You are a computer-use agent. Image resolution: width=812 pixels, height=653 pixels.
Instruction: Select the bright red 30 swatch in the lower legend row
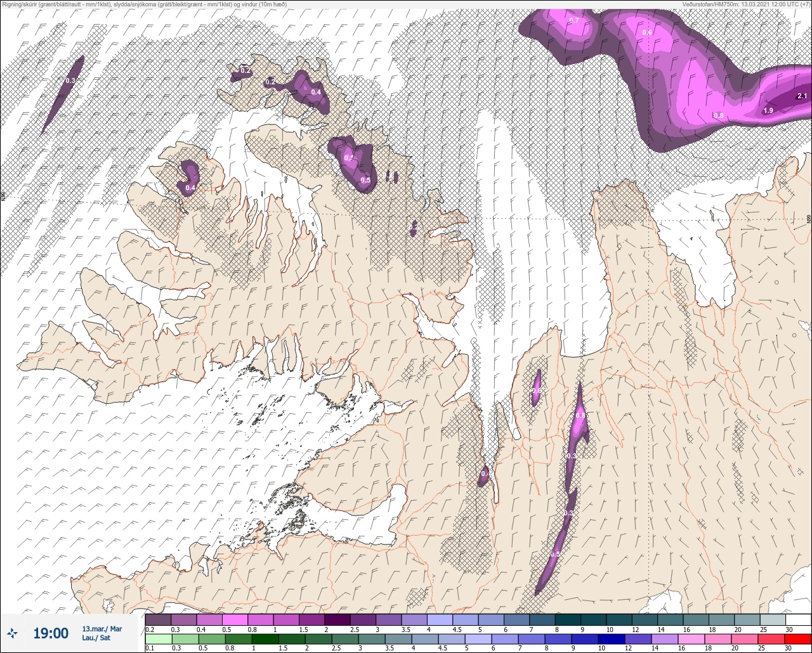click(798, 639)
